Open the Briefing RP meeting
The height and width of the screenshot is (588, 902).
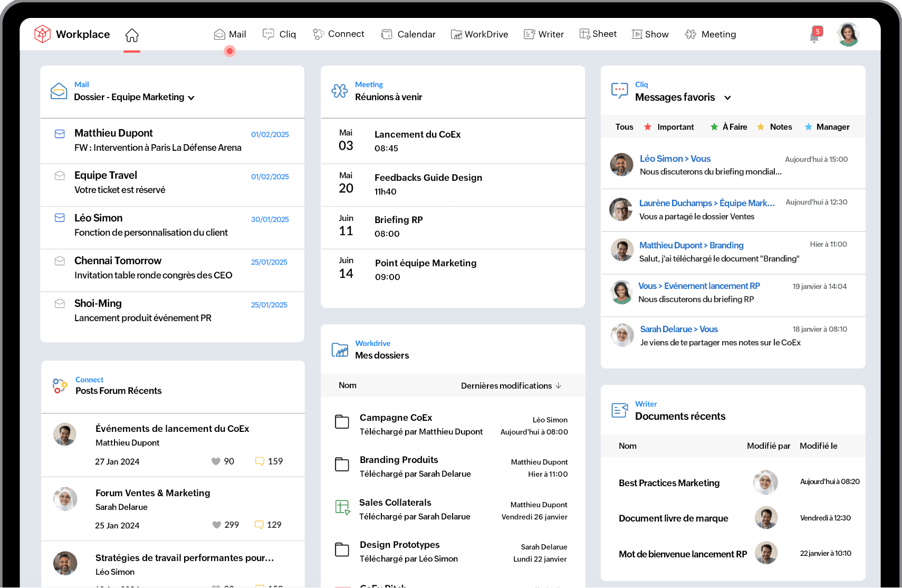click(453, 227)
